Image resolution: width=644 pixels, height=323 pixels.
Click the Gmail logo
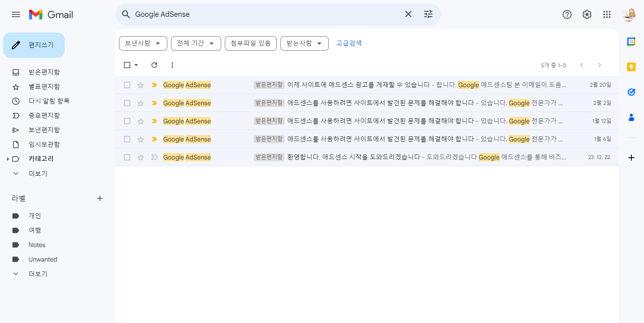click(51, 14)
